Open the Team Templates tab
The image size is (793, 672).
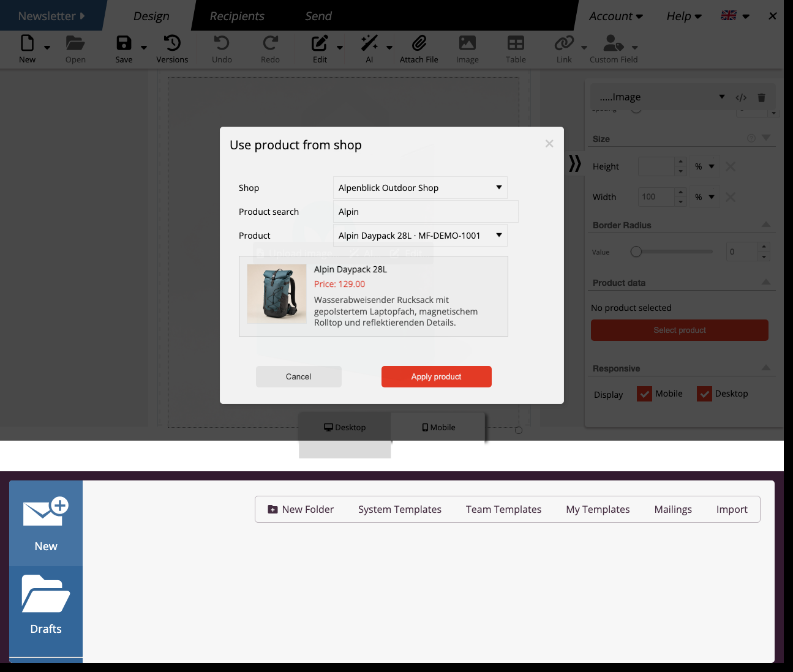(x=503, y=509)
